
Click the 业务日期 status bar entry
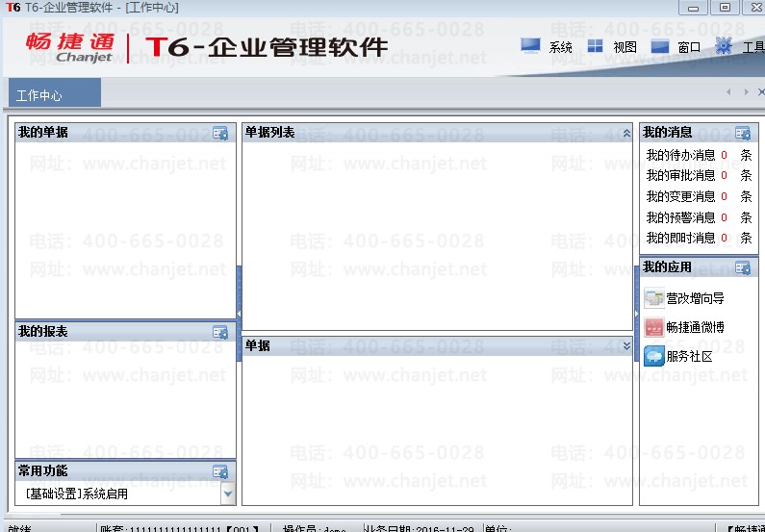pos(420,528)
